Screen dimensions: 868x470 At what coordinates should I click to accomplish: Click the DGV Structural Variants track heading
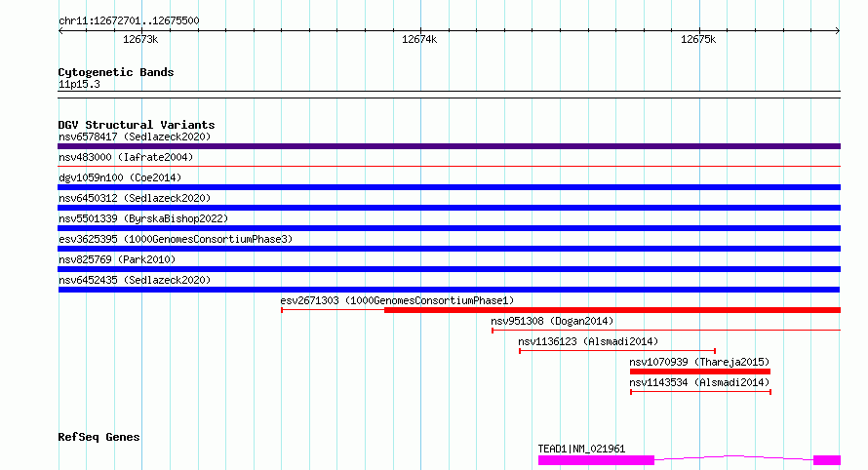(137, 125)
